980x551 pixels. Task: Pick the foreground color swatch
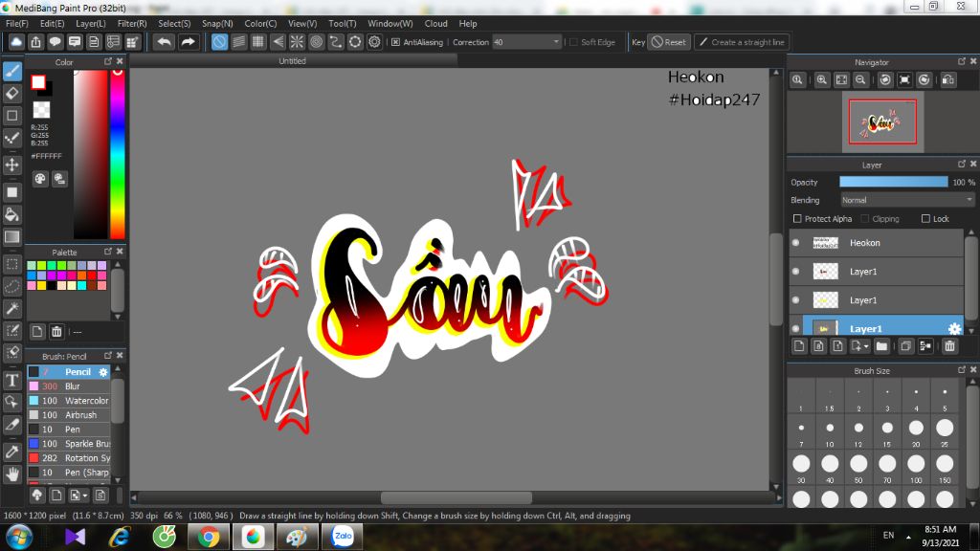[38, 82]
